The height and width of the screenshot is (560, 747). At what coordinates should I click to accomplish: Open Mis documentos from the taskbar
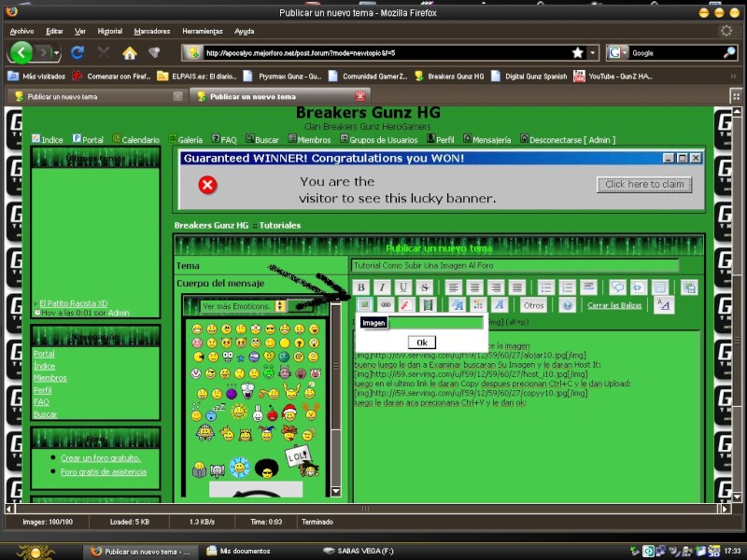238,551
